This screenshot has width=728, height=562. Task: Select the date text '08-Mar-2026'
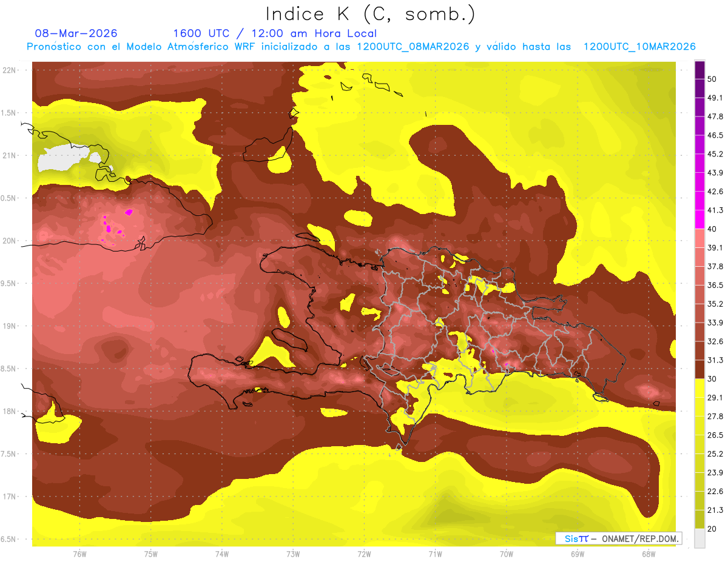pyautogui.click(x=76, y=33)
